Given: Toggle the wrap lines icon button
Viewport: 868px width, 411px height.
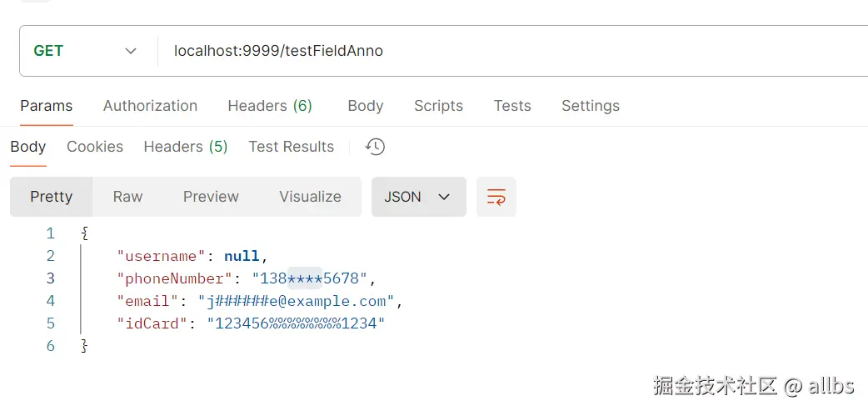Looking at the screenshot, I should tap(496, 197).
